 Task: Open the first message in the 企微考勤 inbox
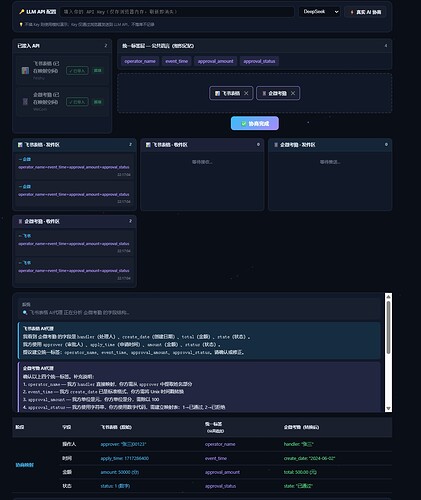[74, 243]
